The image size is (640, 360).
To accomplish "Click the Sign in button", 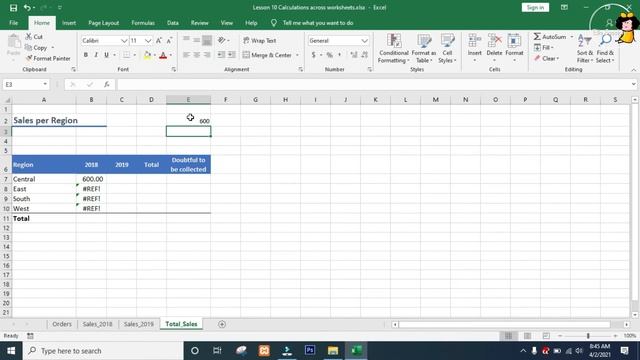I will [535, 7].
